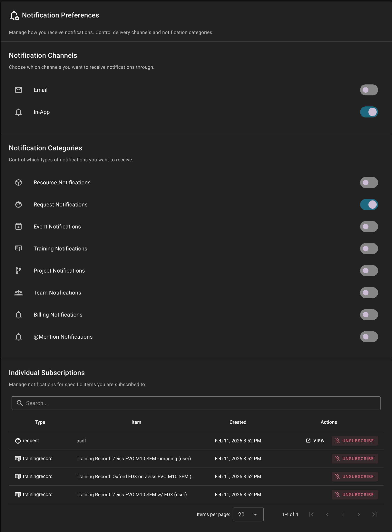Enable Email notifications toggle
The image size is (392, 532).
click(369, 90)
